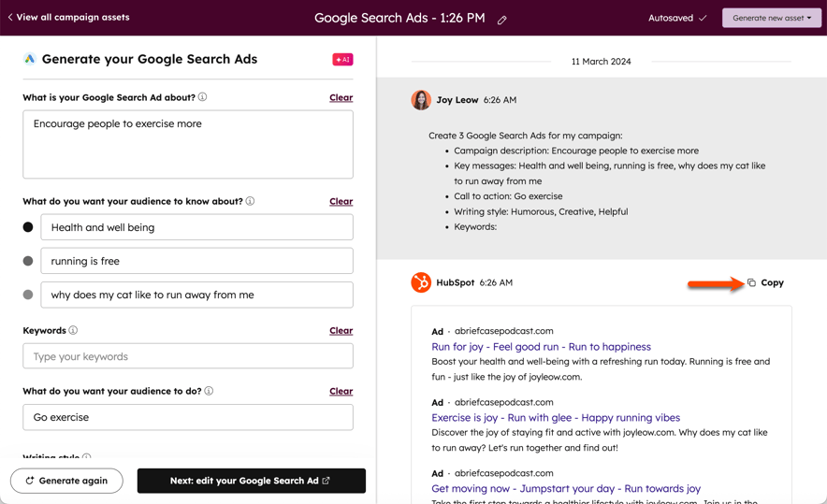Select the bullet beside 'running is free'

click(x=28, y=261)
